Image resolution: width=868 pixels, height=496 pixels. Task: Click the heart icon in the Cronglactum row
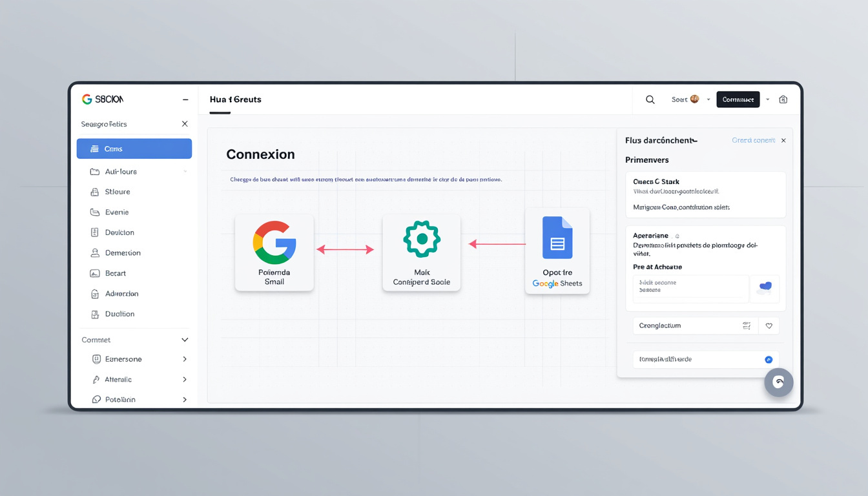(x=769, y=326)
